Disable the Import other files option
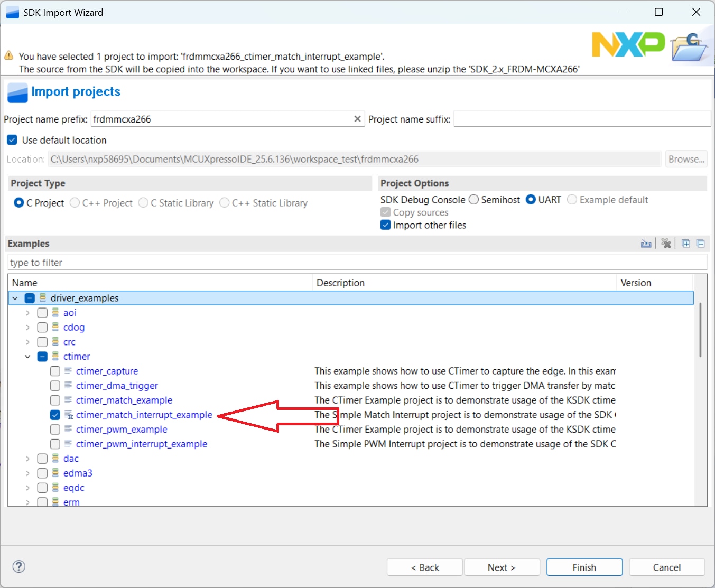 pyautogui.click(x=385, y=225)
